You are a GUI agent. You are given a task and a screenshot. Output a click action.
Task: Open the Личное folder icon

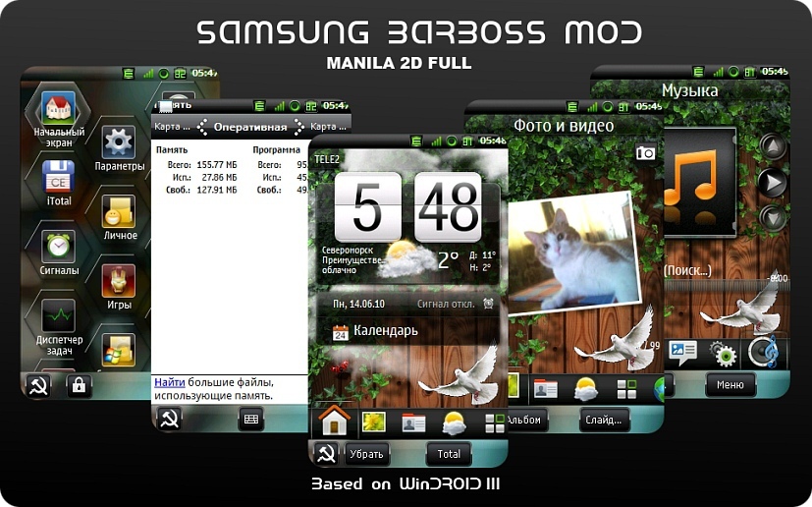tap(119, 211)
